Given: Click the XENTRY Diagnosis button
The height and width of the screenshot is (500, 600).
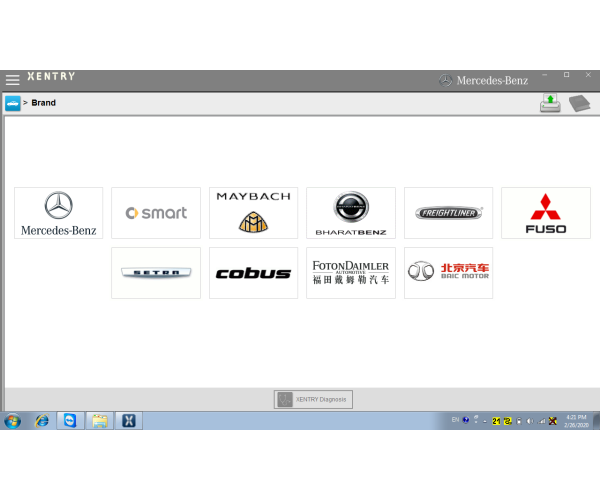Looking at the screenshot, I should 313,399.
